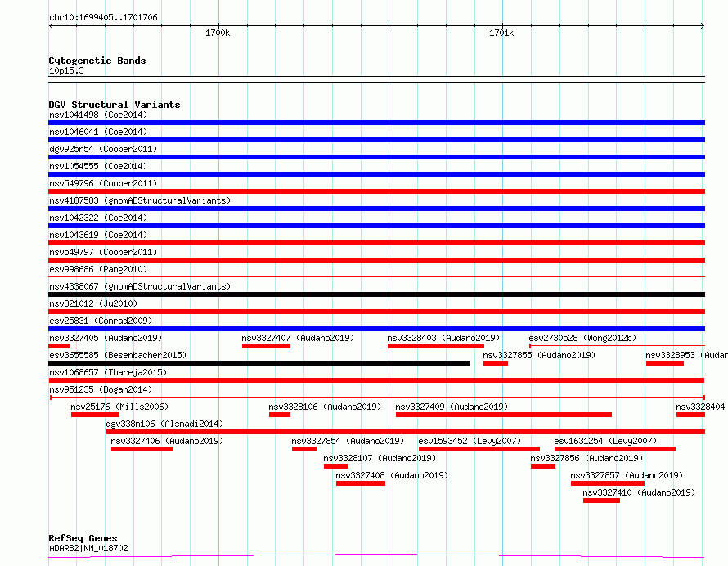Select the nsv1046041 (Coe2014) variant
The image size is (728, 566).
[x=98, y=132]
